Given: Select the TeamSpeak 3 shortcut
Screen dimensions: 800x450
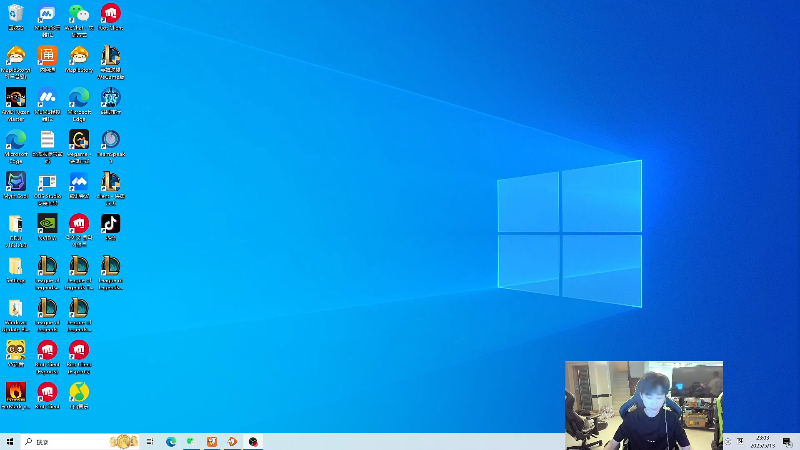Looking at the screenshot, I should click(111, 147).
